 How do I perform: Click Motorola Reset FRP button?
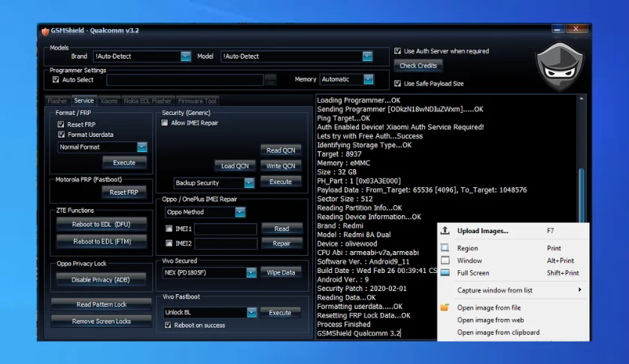[123, 192]
